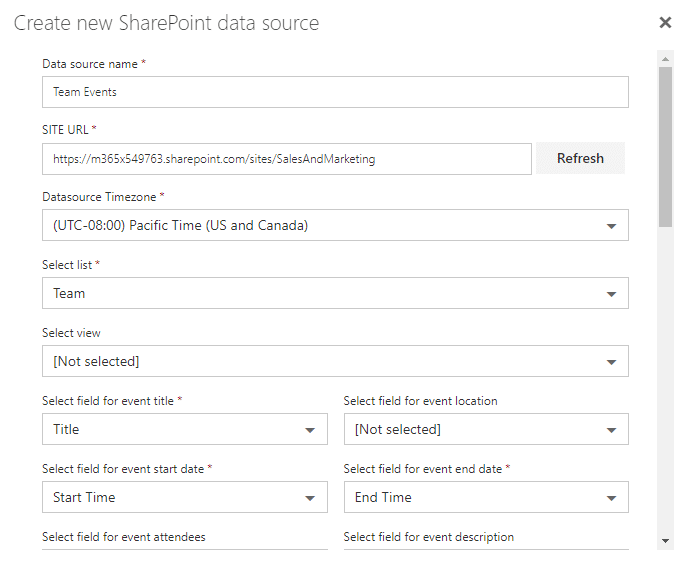687x563 pixels.
Task: Click the SITE URL input field
Action: [287, 159]
